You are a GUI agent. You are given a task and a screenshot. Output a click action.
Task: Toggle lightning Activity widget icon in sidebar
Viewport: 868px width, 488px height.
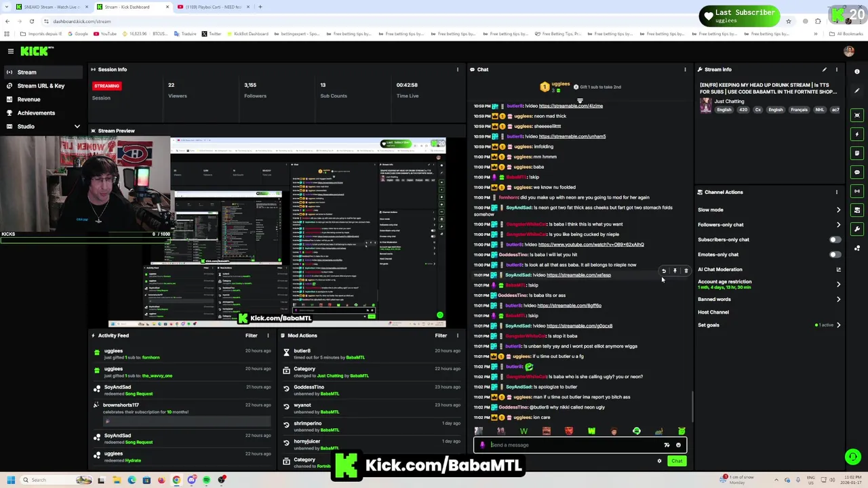click(x=857, y=134)
